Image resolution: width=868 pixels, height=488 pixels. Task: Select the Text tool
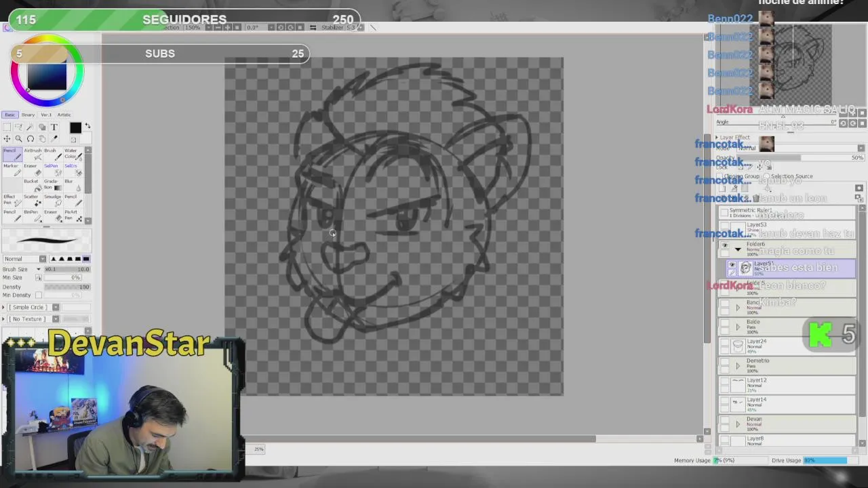tap(54, 127)
